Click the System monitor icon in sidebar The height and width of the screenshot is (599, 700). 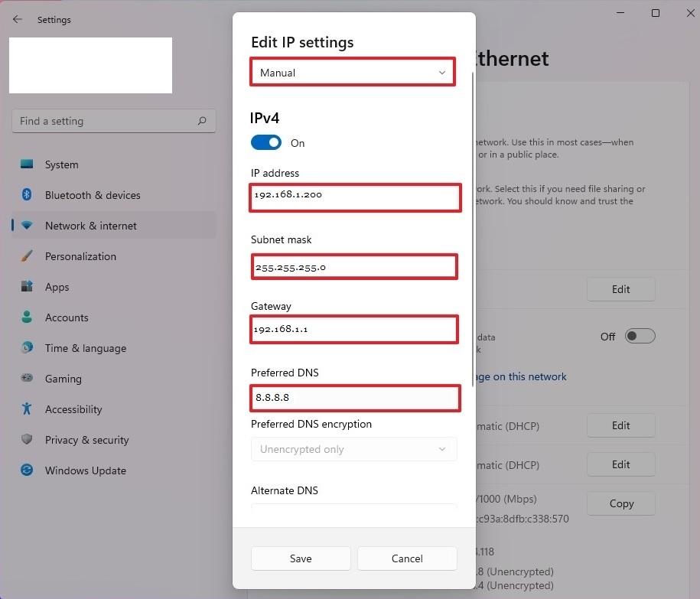(28, 164)
